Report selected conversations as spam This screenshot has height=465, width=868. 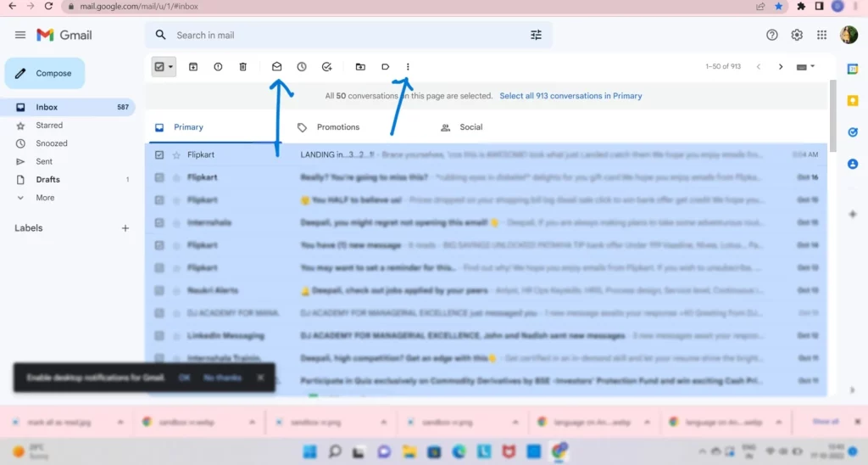coord(218,66)
